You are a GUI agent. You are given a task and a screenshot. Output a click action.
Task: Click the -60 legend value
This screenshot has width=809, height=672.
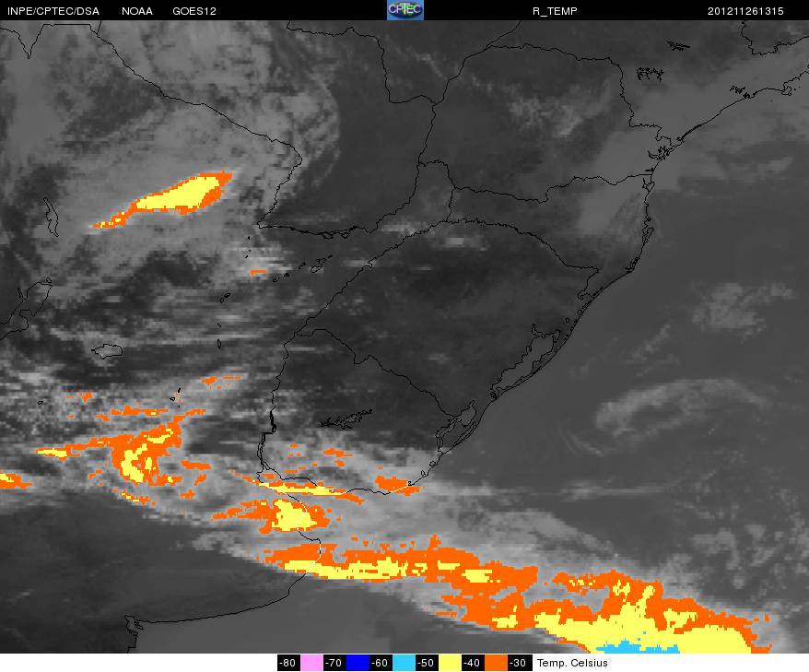coord(381,663)
